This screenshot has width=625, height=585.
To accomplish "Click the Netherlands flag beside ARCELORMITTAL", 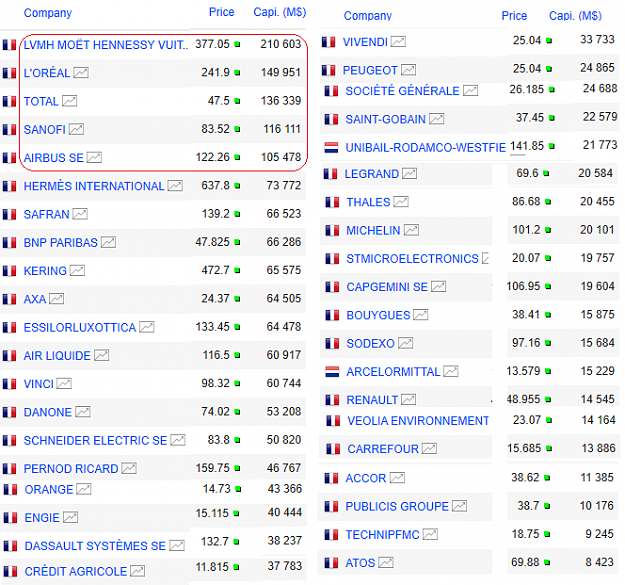I will [332, 372].
